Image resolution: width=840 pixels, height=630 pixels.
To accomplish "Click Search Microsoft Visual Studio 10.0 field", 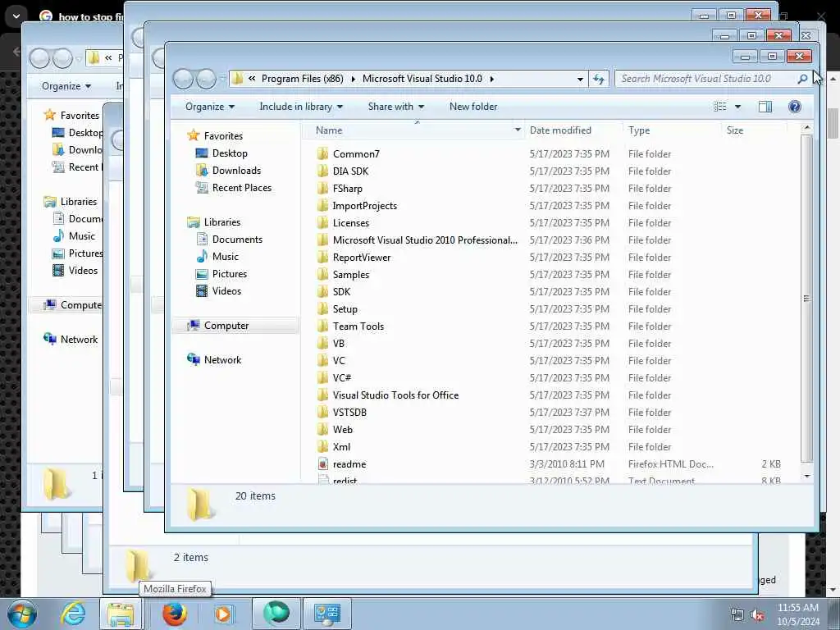I will [x=706, y=79].
